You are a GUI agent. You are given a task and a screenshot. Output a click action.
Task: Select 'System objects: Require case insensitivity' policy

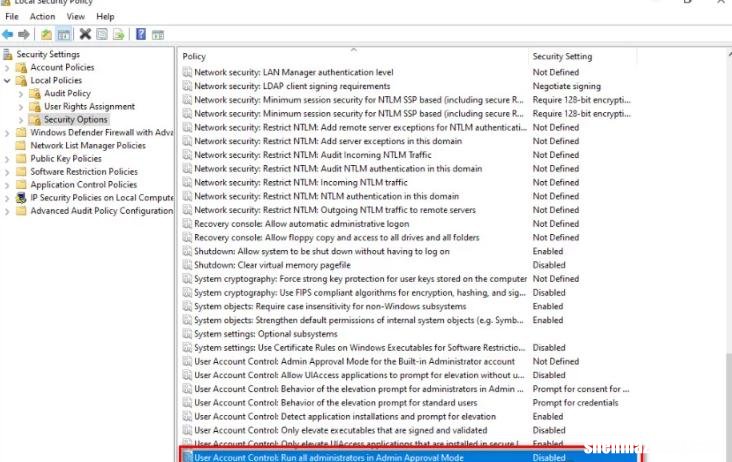tap(330, 306)
